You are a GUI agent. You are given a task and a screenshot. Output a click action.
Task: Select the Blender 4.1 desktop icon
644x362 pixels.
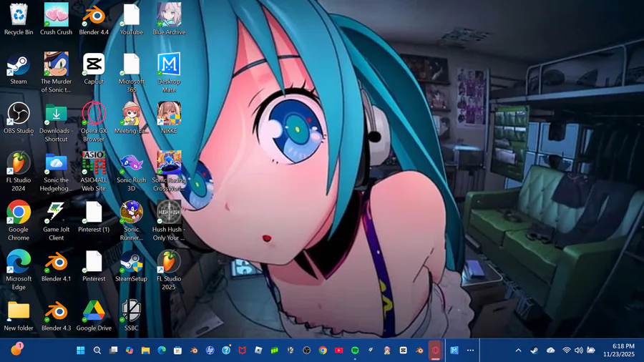coord(57,266)
